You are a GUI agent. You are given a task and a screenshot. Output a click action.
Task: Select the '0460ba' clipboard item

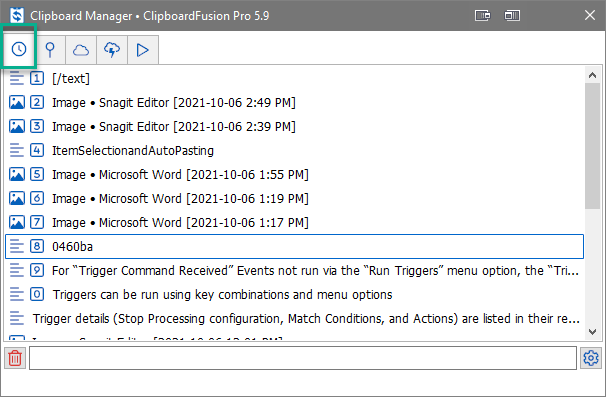click(294, 246)
